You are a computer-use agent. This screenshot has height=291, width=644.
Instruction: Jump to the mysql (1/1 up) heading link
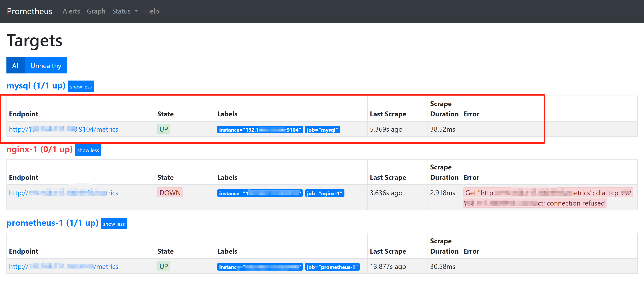point(36,86)
